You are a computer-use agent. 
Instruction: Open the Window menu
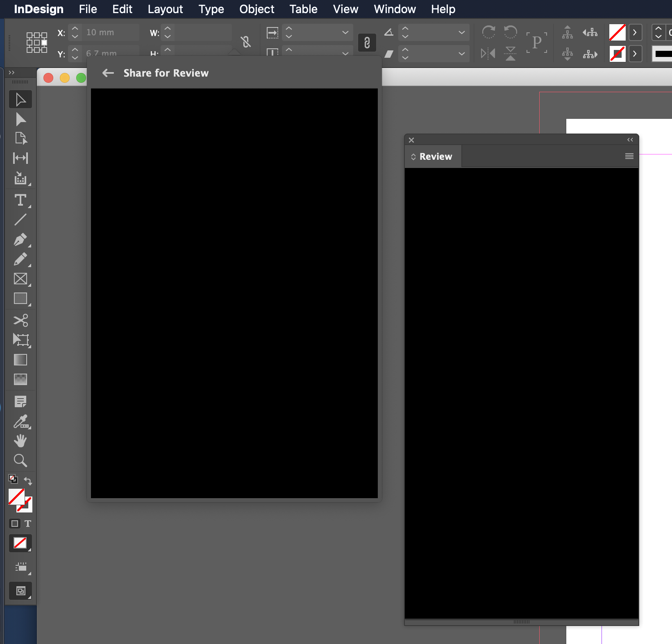(x=394, y=9)
